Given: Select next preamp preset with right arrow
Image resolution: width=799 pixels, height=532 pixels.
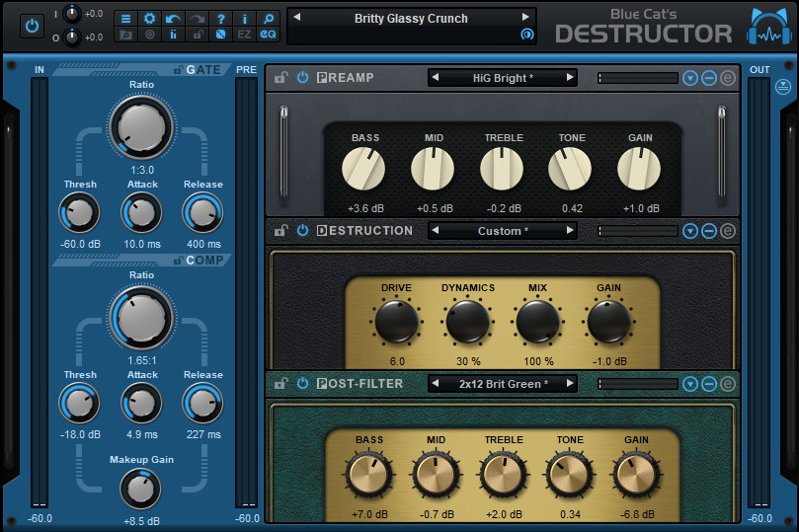Looking at the screenshot, I should pyautogui.click(x=570, y=78).
